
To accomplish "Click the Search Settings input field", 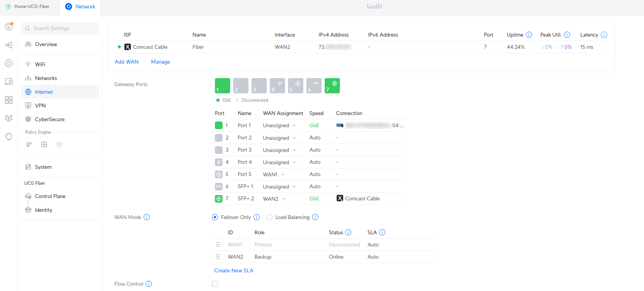I will pyautogui.click(x=60, y=28).
